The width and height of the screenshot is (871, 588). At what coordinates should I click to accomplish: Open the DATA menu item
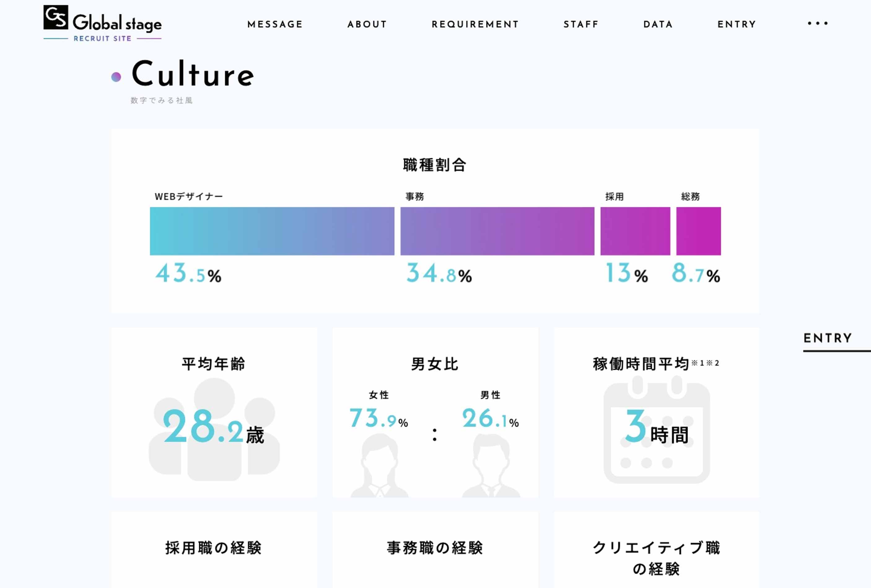tap(658, 24)
